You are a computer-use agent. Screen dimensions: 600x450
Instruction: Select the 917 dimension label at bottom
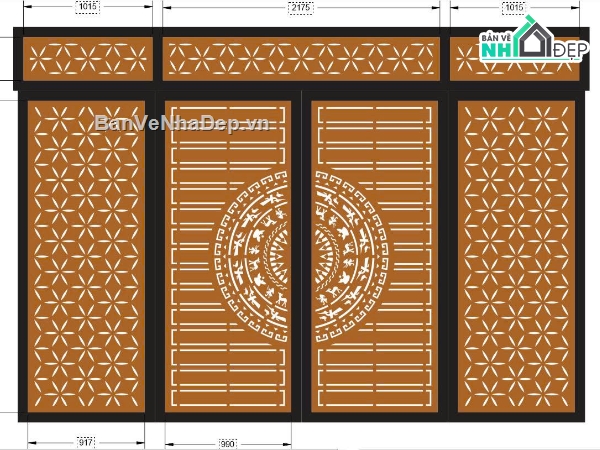tap(86, 441)
